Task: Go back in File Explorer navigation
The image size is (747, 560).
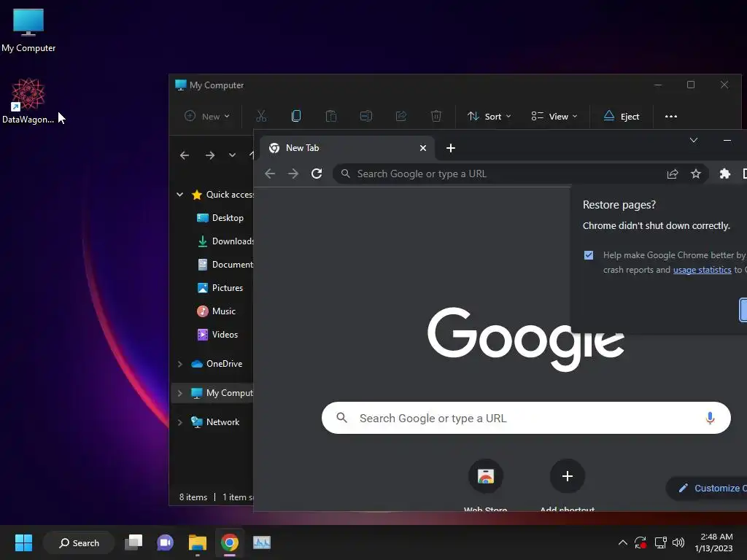Action: click(185, 155)
